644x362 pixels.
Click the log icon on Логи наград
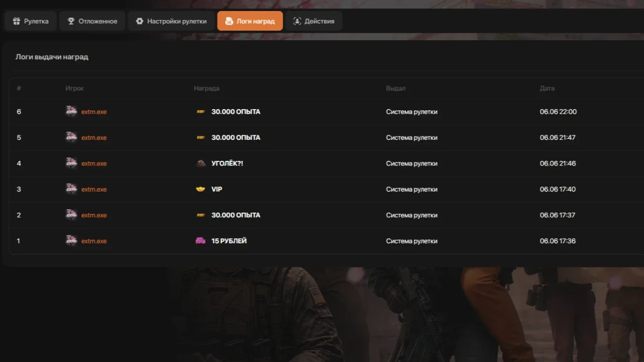pyautogui.click(x=229, y=21)
